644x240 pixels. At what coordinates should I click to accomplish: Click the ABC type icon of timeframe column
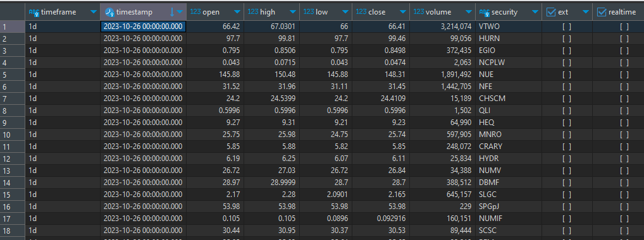34,12
